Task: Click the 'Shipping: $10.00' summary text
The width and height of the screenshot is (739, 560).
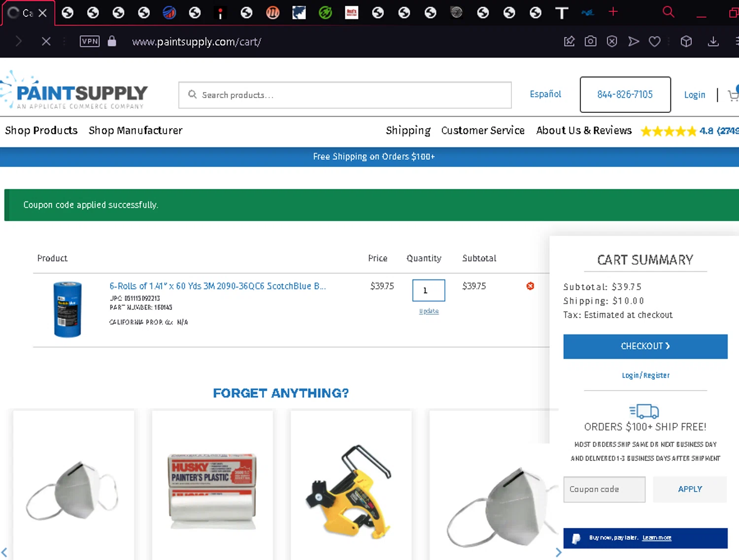Action: 604,301
